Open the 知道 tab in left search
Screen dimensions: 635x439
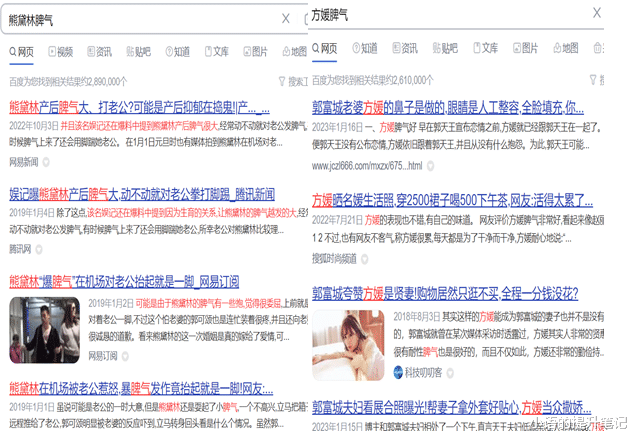point(178,52)
